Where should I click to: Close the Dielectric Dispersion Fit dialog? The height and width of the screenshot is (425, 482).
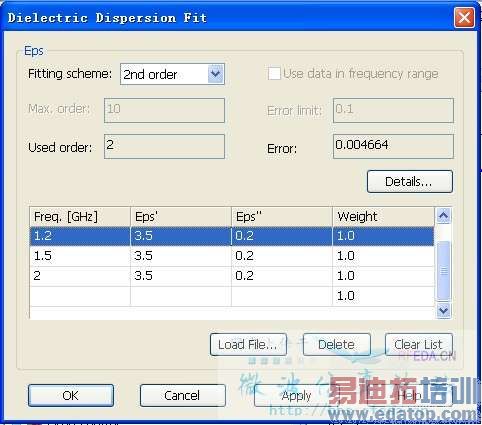click(x=464, y=17)
